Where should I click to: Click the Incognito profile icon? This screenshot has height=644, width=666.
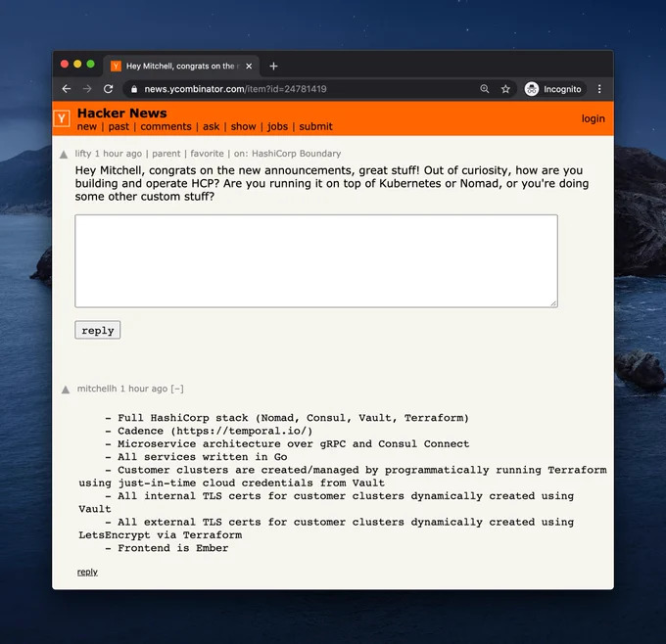coord(532,89)
